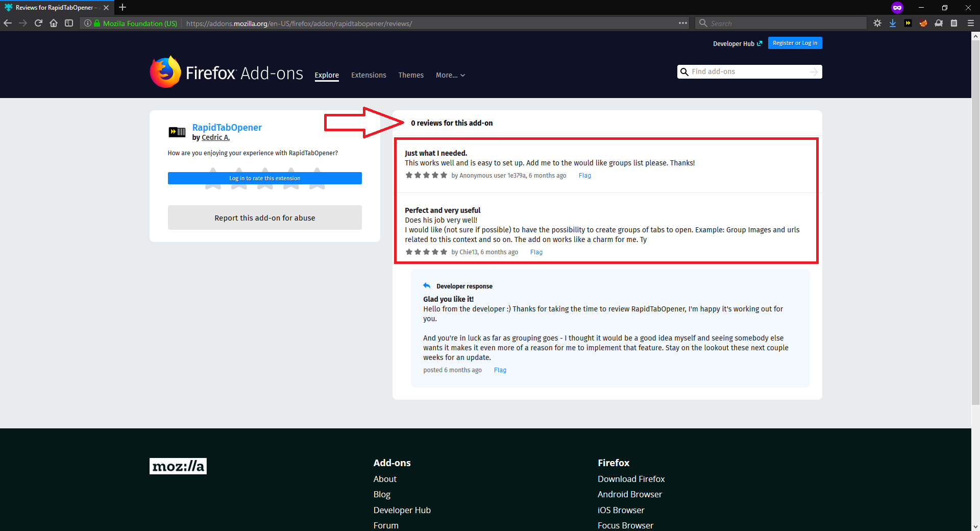Viewport: 980px width, 531px height.
Task: Open the Firefox hamburger menu
Action: point(971,23)
